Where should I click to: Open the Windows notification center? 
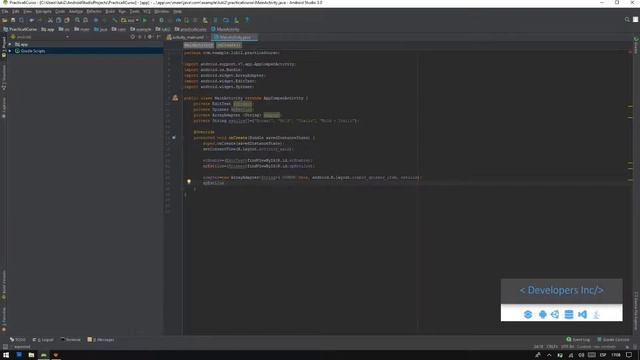pyautogui.click(x=629, y=355)
